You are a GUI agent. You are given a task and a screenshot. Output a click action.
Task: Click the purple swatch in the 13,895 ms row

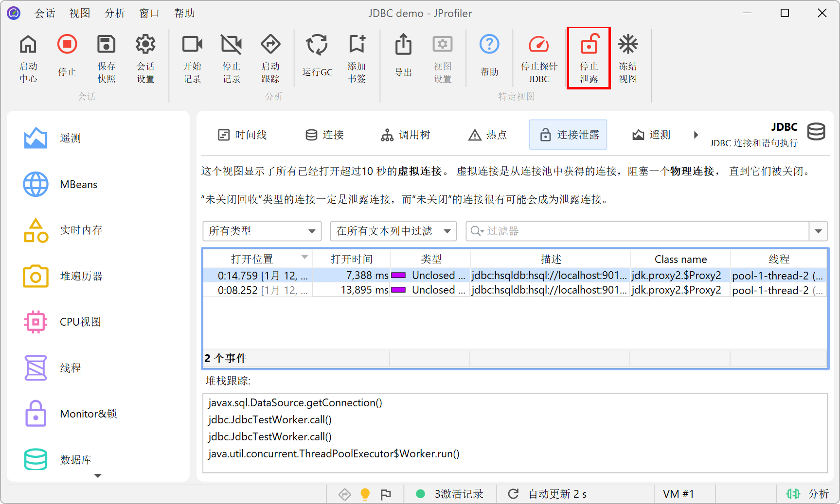398,290
